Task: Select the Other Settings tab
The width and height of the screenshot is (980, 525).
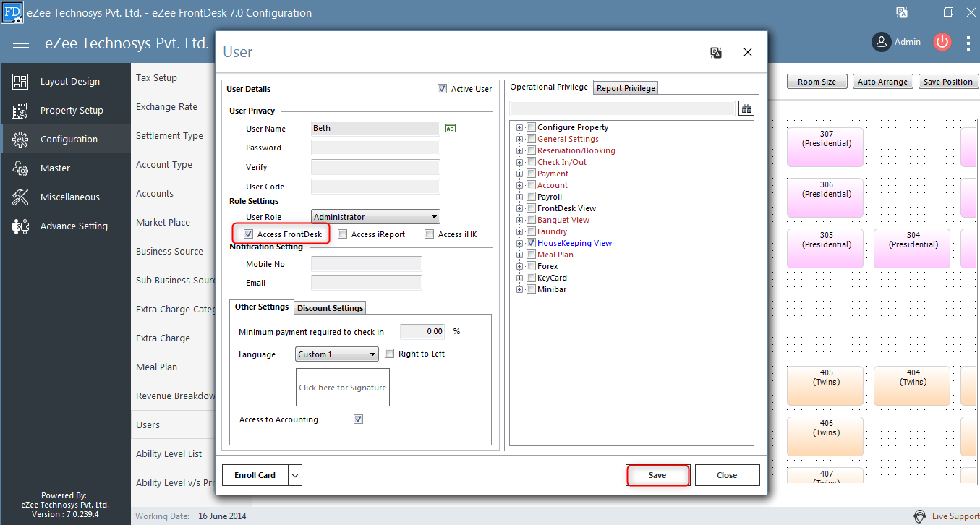Action: tap(262, 307)
